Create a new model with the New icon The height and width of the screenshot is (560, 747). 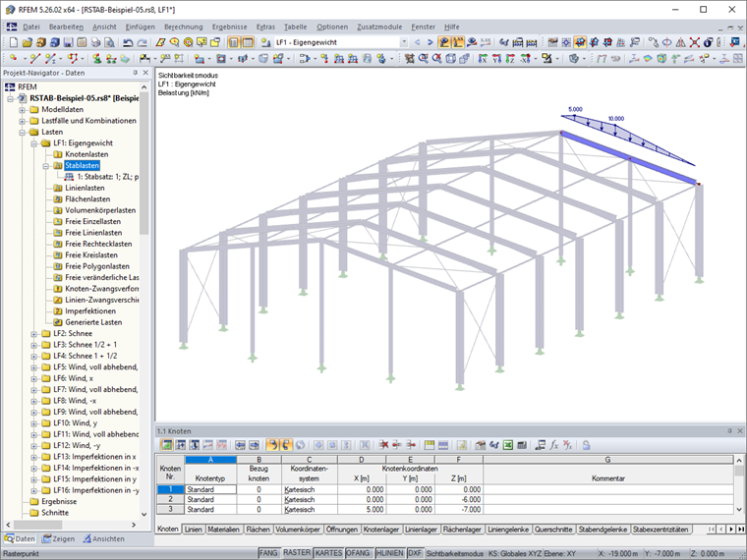[14, 42]
